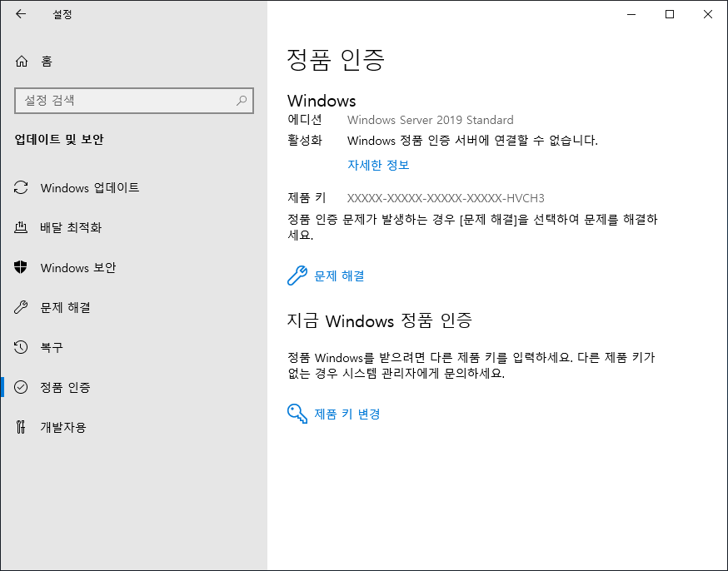This screenshot has height=571, width=728.
Task: Click the 활성화 label
Action: click(305, 140)
